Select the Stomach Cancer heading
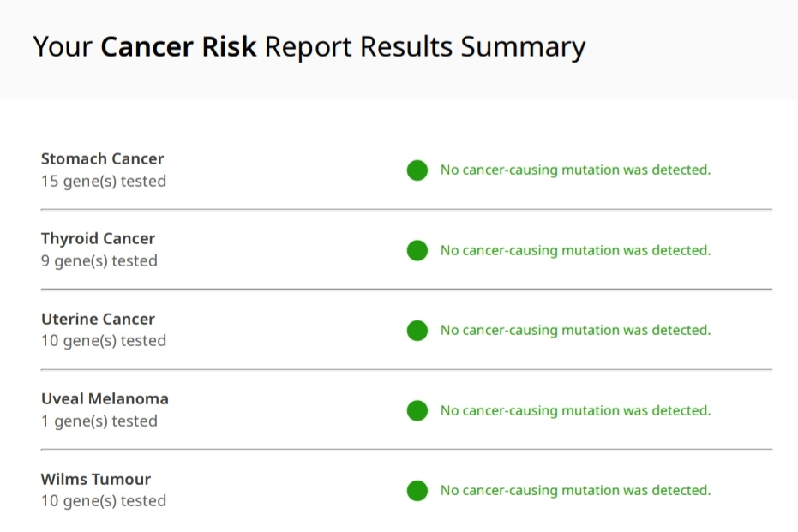Viewport: 798px width, 532px height. pyautogui.click(x=102, y=158)
